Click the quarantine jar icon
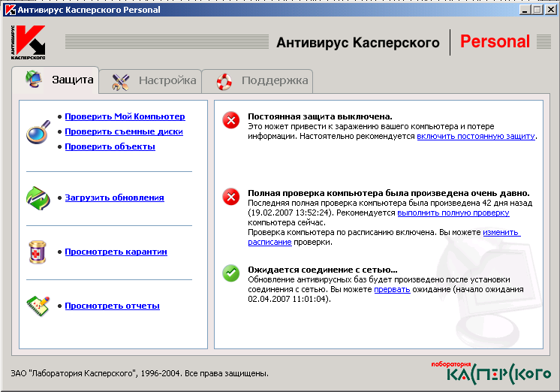Viewport: 560px width, 392px height. point(38,252)
